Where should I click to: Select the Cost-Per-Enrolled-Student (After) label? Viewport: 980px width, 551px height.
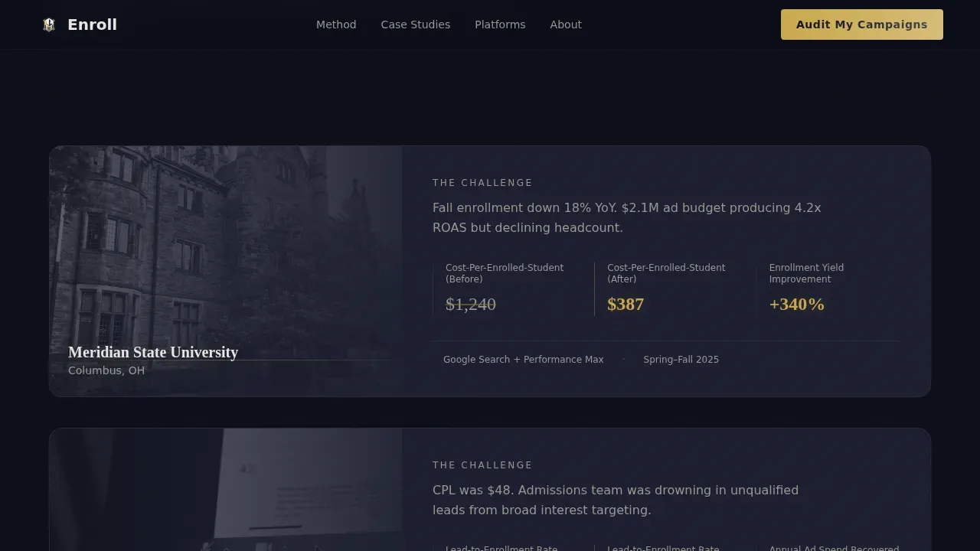click(666, 273)
